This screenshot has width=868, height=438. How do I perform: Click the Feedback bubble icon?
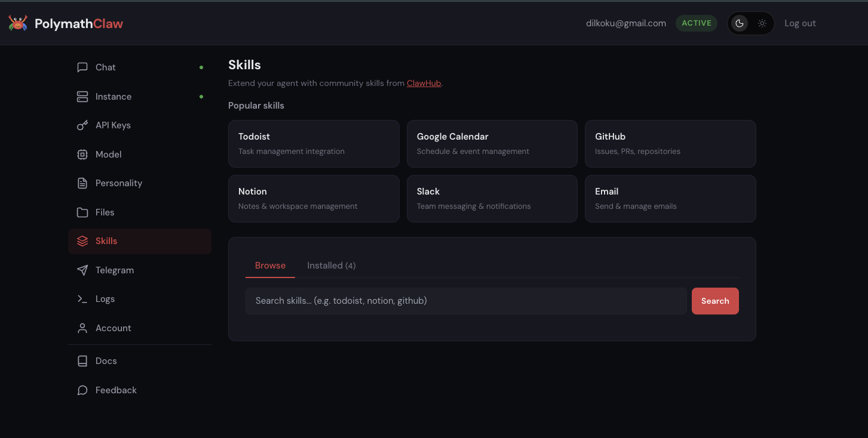click(82, 390)
